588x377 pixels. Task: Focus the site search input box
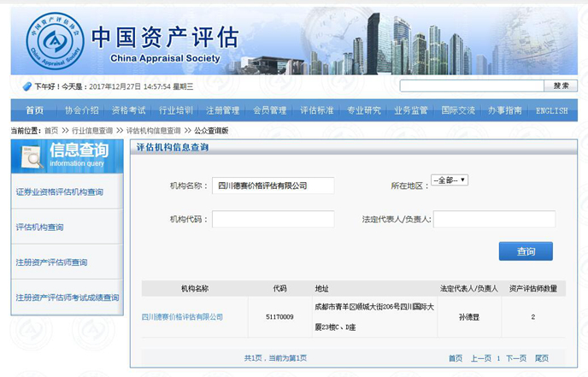pyautogui.click(x=472, y=85)
